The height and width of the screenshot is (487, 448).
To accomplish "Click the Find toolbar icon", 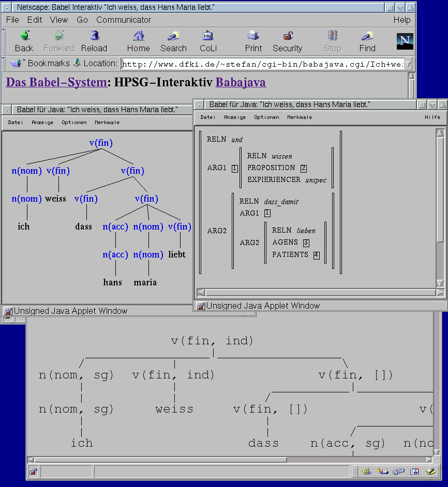I will coord(367,36).
